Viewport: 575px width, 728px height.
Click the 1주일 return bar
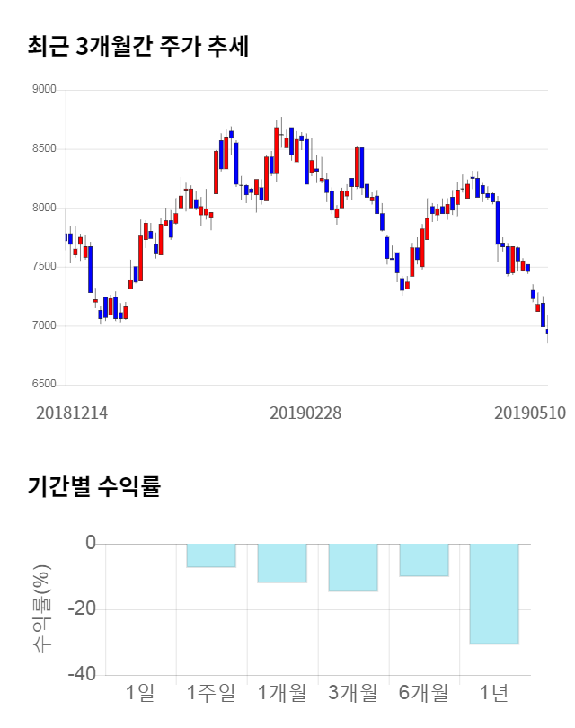[211, 555]
